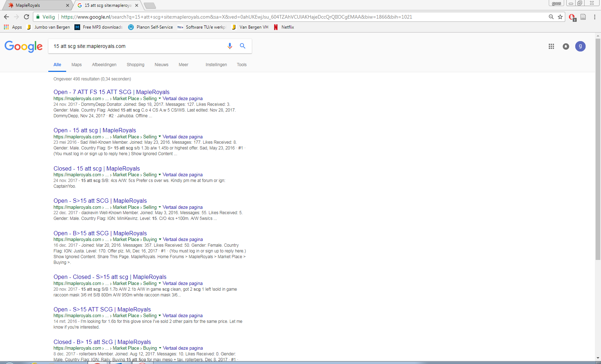Open result 'Open - 7 ATT FS 15 ATT SCG'
The image size is (601, 364).
(x=112, y=92)
